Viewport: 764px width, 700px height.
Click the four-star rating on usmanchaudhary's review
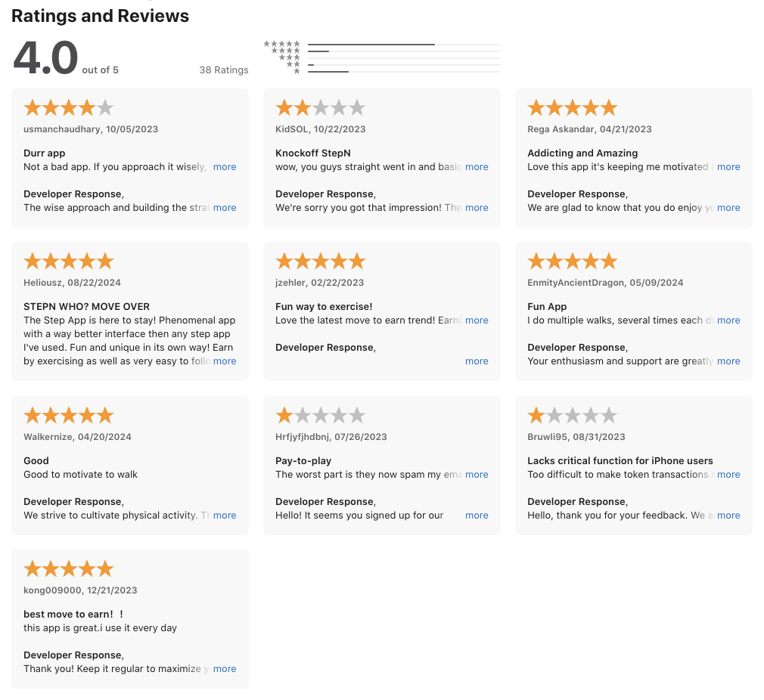tap(69, 108)
